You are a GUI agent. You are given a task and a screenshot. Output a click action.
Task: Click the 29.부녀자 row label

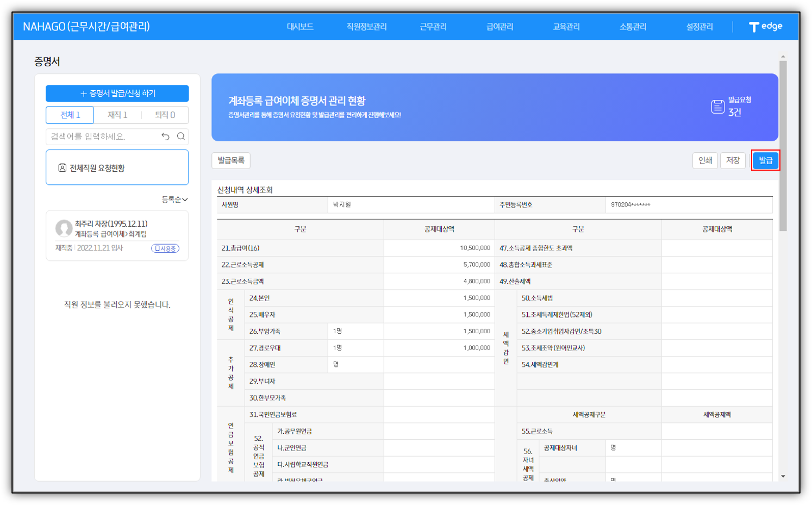coord(262,382)
